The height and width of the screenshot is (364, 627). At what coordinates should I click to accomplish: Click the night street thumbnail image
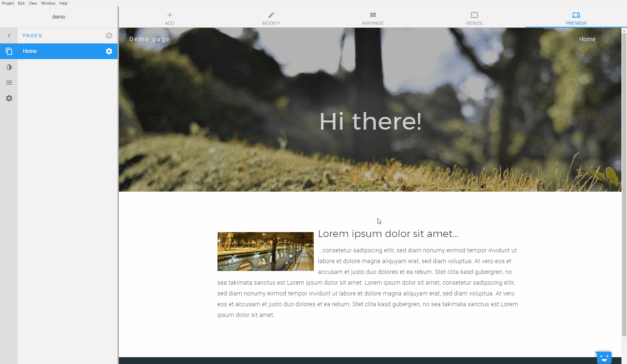click(265, 251)
